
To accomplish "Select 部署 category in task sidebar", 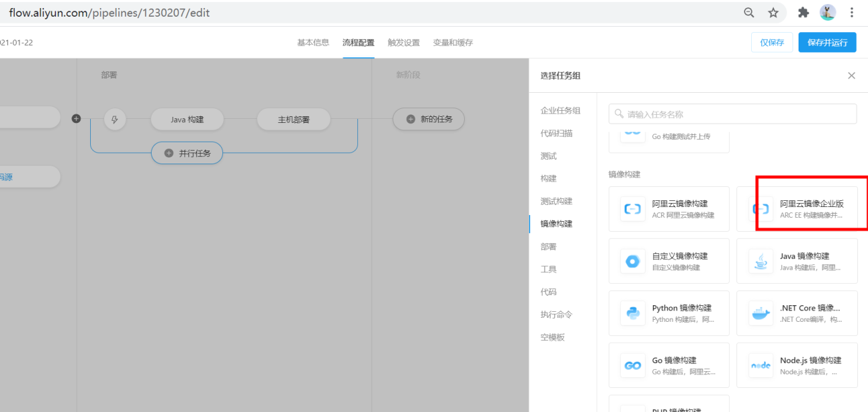I will coord(548,246).
